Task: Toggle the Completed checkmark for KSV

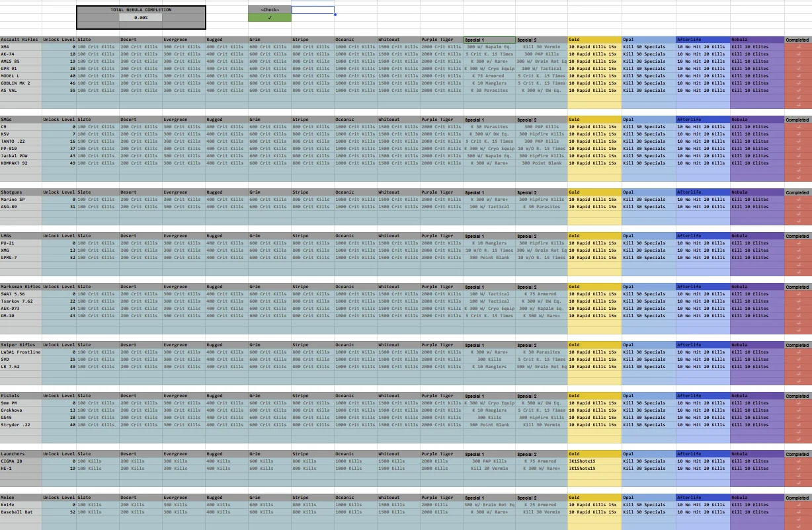Action: [798, 134]
